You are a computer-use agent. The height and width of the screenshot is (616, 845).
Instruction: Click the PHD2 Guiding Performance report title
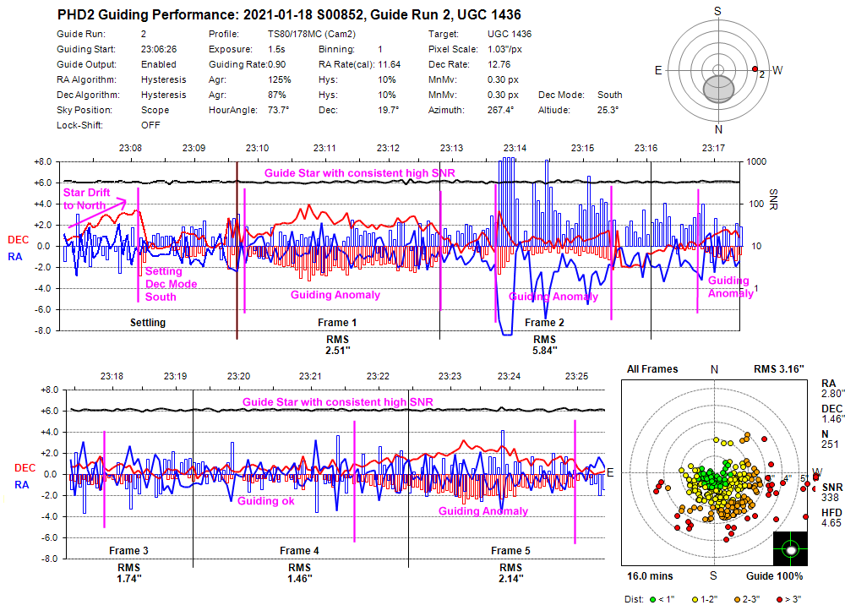pyautogui.click(x=289, y=14)
